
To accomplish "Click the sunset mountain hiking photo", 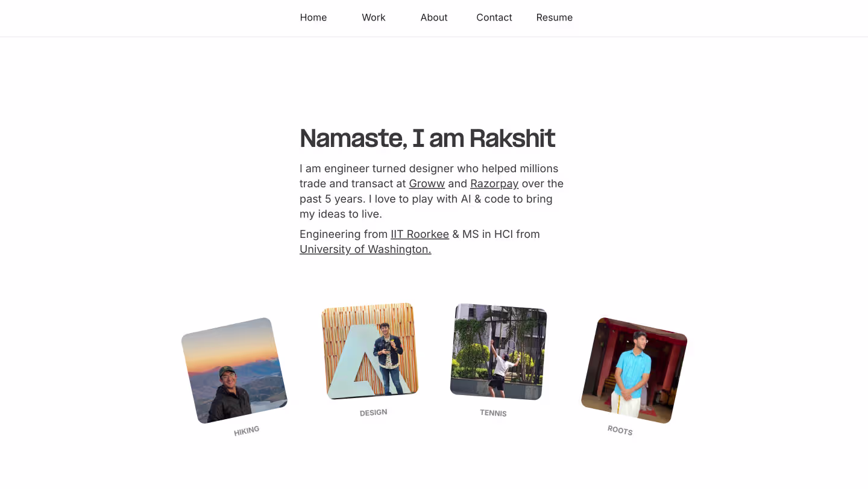I will click(x=234, y=370).
